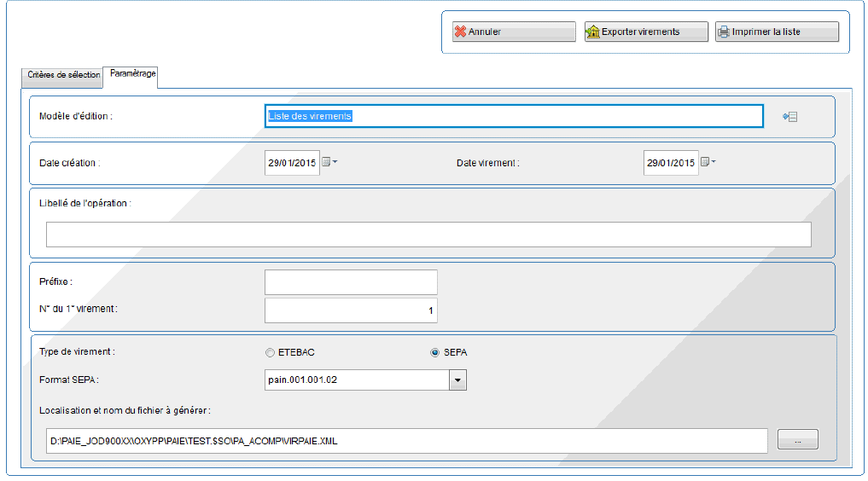Open calendar picker for Date création

[x=329, y=162]
